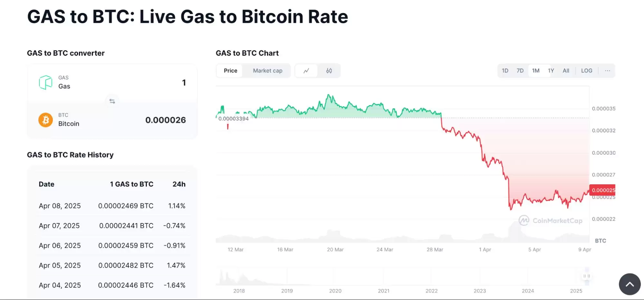Select the Price chart tab

pyautogui.click(x=230, y=71)
